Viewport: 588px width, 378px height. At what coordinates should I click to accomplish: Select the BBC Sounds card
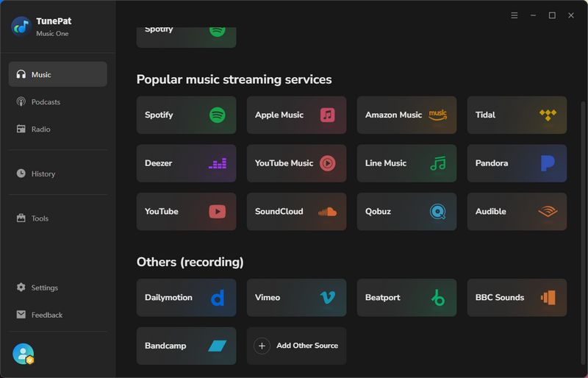pyautogui.click(x=517, y=298)
